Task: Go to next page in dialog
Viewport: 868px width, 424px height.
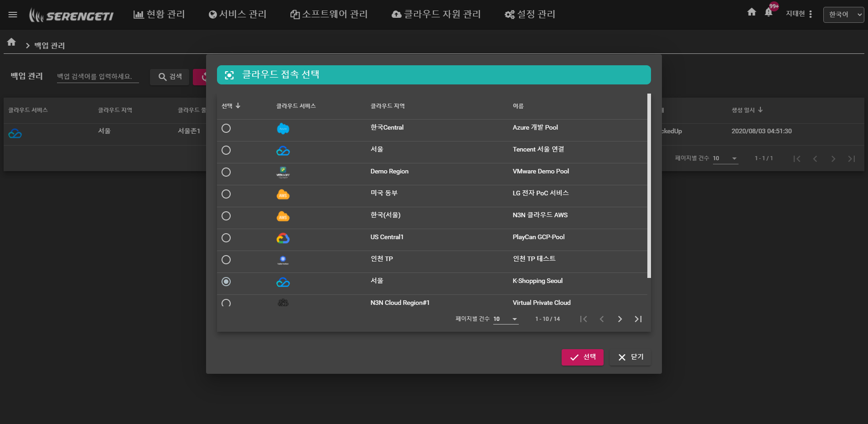Action: [x=620, y=319]
